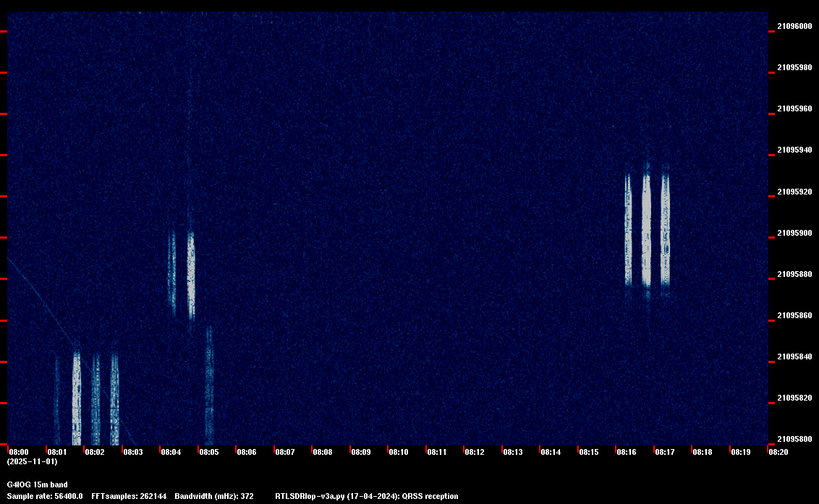The height and width of the screenshot is (504, 819).
Task: Click the 'FFTsamples: 262144' text
Action: 129,496
